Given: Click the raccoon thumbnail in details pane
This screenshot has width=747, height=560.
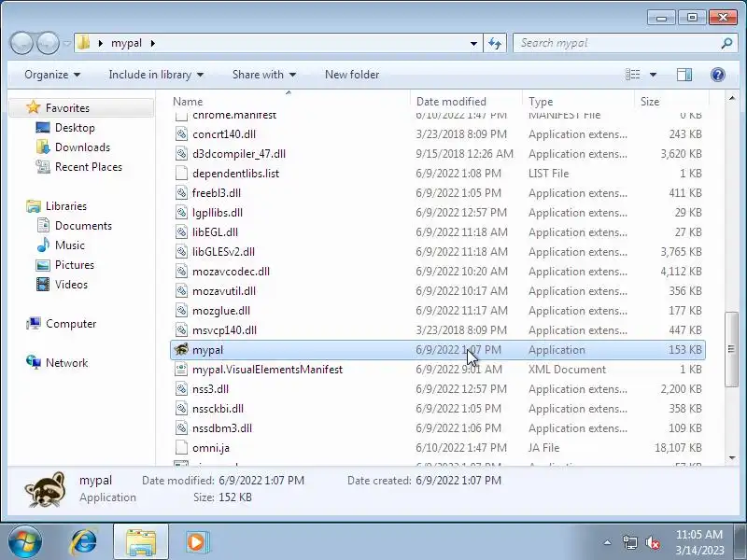Looking at the screenshot, I should pos(45,489).
